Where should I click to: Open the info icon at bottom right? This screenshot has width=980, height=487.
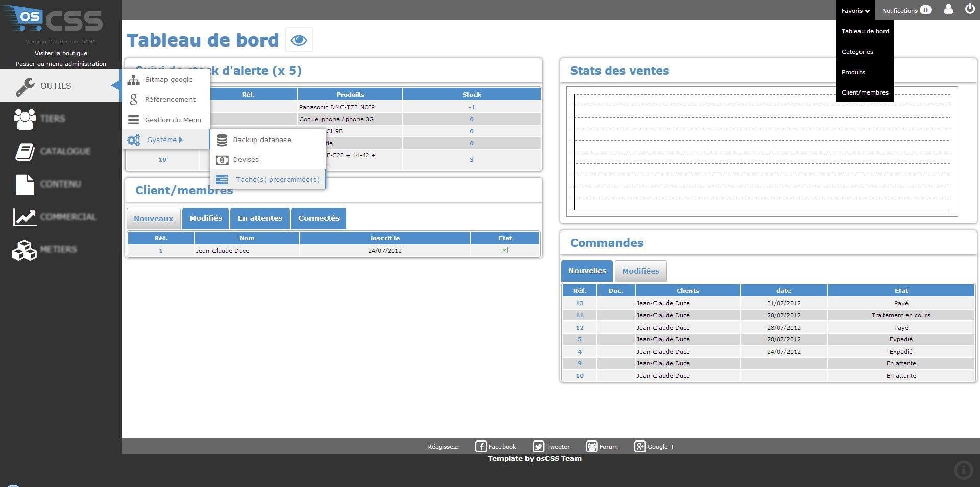pos(963,469)
